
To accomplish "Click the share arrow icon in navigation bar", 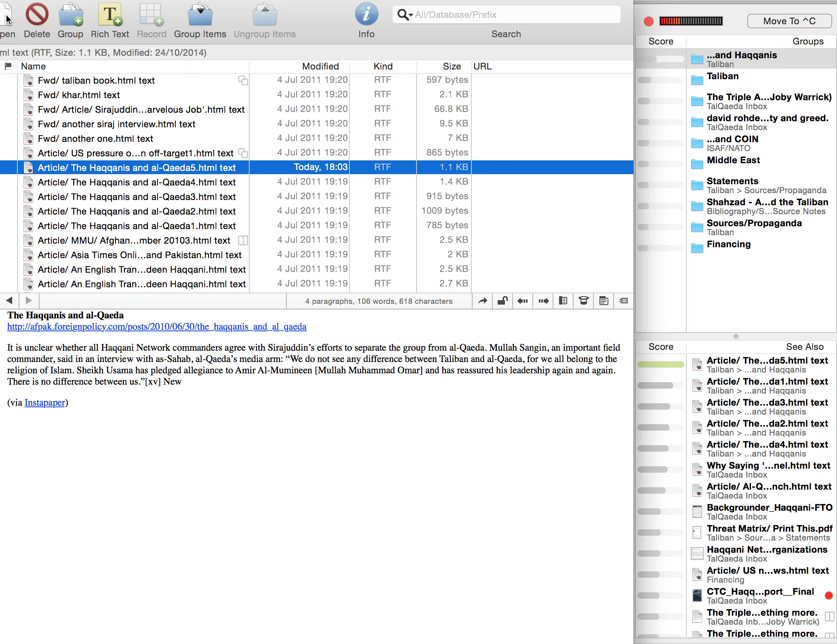I will click(483, 301).
